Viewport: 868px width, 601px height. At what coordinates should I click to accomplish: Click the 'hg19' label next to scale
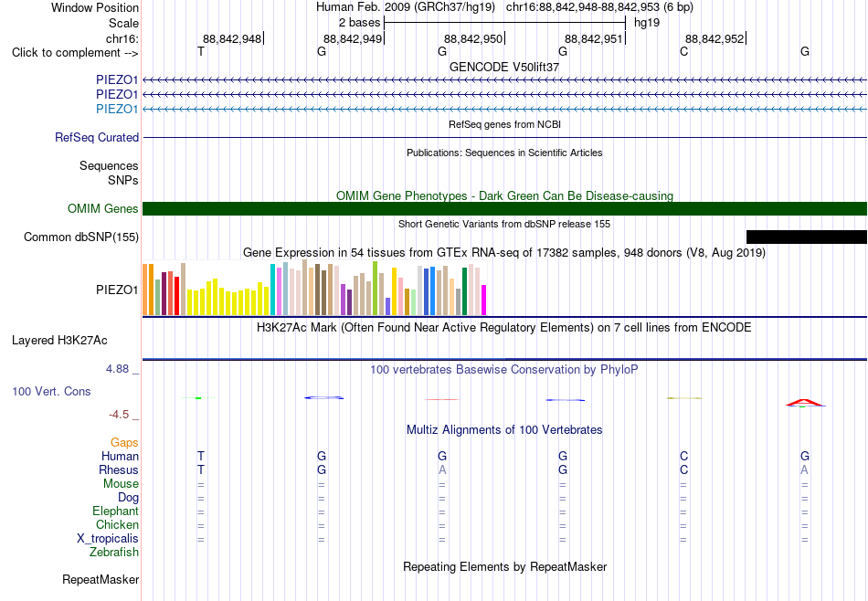point(647,23)
